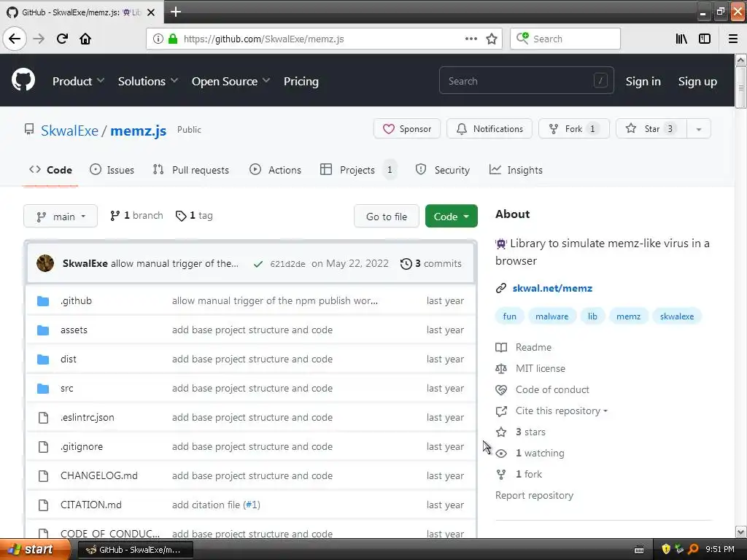
Task: Open the Firefox hamburger menu
Action: pyautogui.click(x=733, y=39)
